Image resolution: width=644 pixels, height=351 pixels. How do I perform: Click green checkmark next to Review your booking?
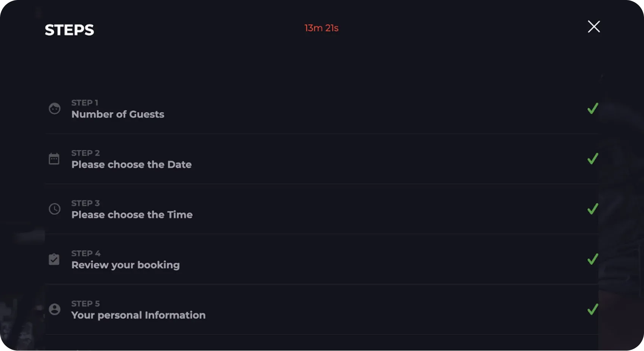tap(593, 259)
